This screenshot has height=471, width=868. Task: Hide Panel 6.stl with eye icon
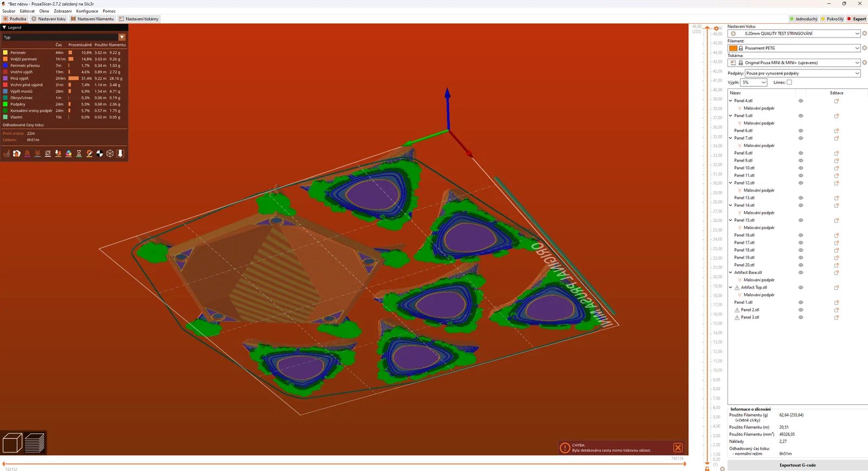[801, 131]
